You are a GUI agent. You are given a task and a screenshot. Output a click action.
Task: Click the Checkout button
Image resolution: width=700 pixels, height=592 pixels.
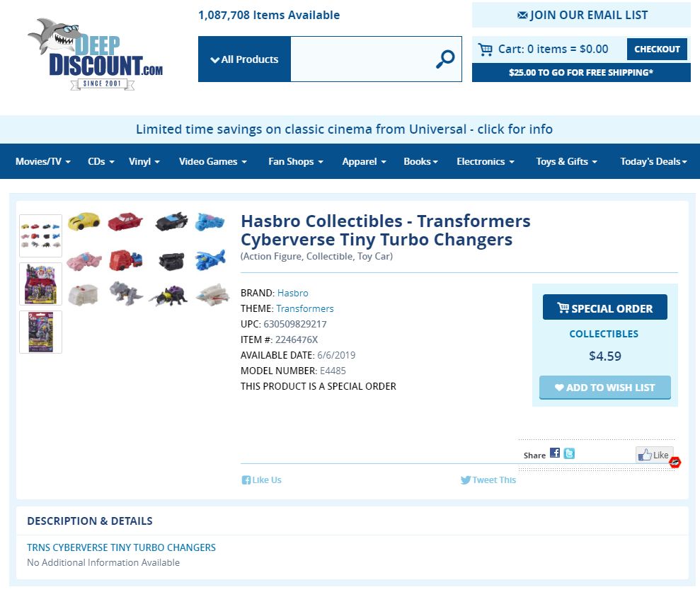coord(657,49)
